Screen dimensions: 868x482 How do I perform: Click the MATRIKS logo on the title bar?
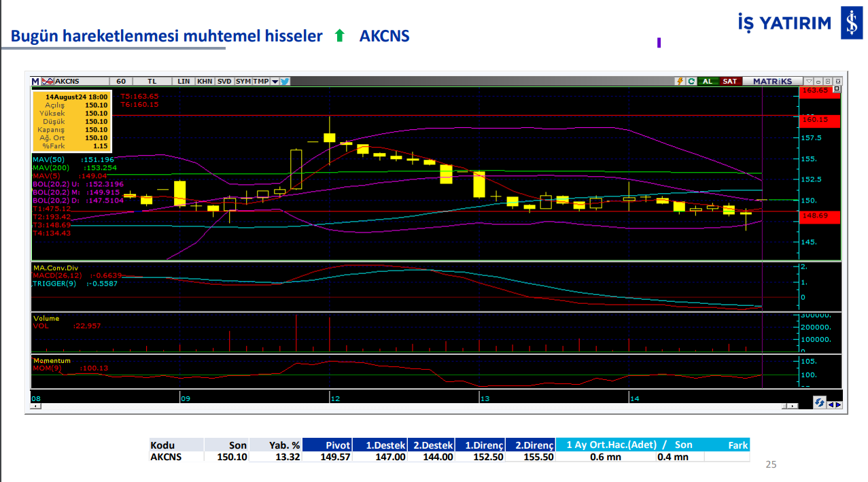tap(773, 81)
